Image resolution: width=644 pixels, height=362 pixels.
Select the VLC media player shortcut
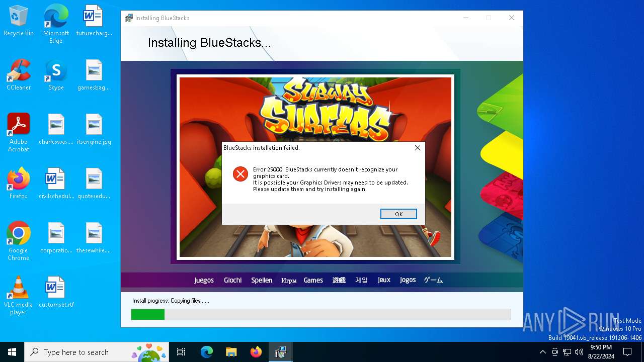click(x=19, y=296)
